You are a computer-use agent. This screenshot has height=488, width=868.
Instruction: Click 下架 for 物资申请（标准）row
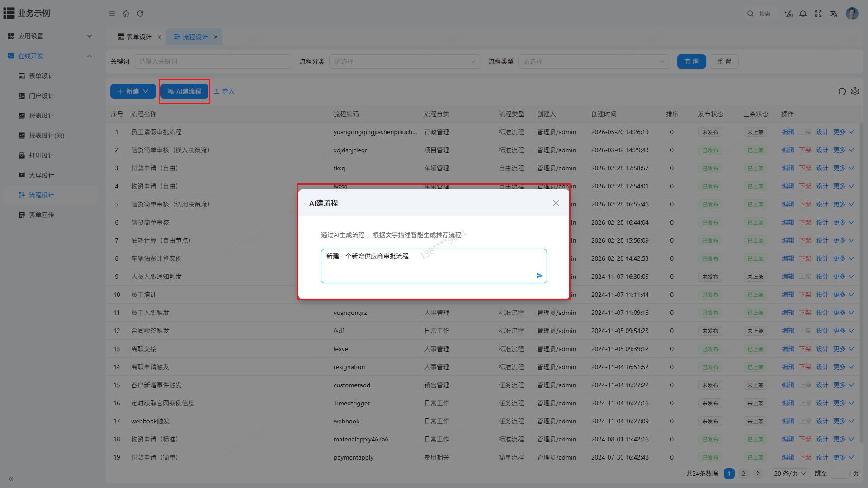pos(805,439)
